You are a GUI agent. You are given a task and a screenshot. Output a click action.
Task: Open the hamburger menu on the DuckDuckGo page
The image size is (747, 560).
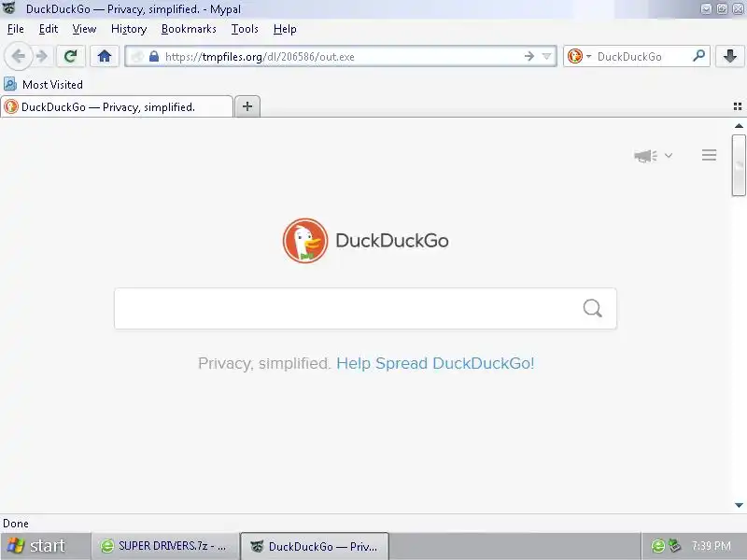pyautogui.click(x=709, y=155)
